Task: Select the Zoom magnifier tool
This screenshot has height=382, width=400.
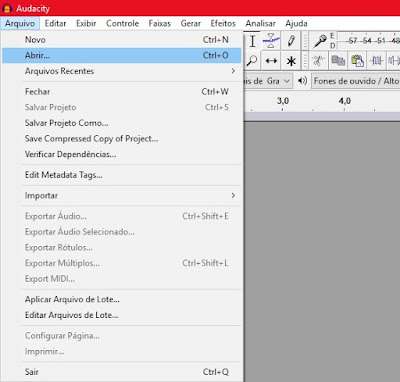Action: (x=252, y=61)
